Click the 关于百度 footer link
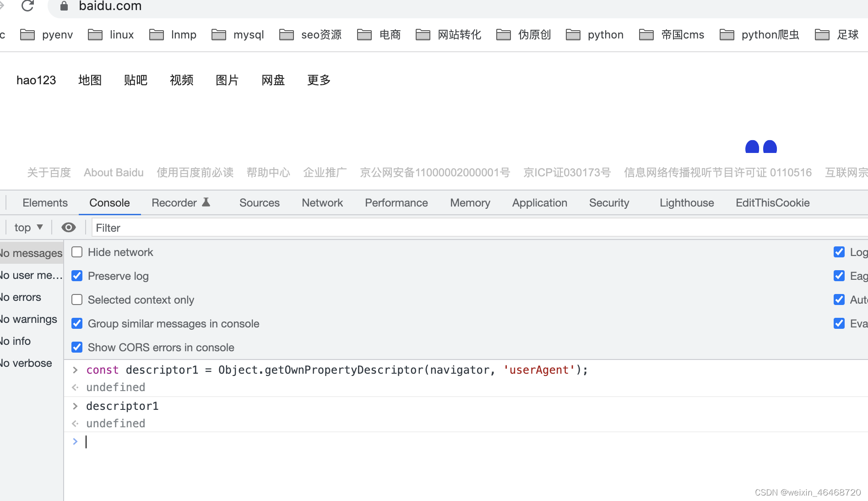The height and width of the screenshot is (501, 868). point(49,173)
